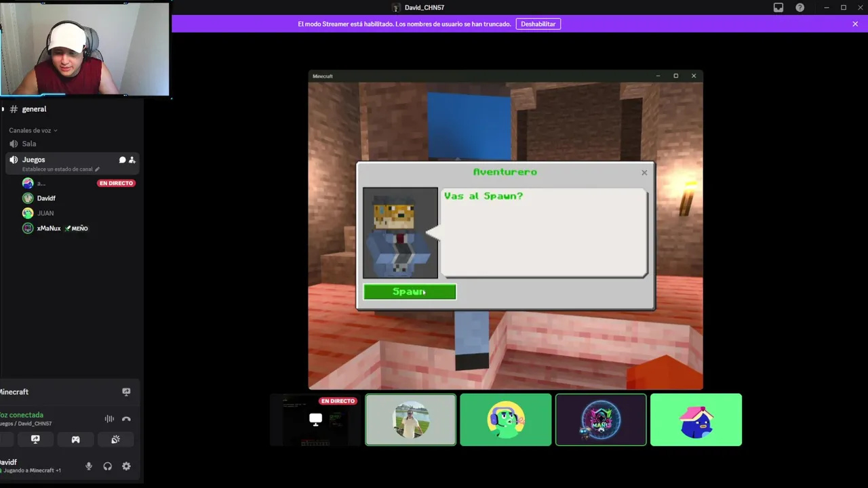The image size is (868, 488).
Task: Join the Sala voice channel
Action: pos(29,144)
